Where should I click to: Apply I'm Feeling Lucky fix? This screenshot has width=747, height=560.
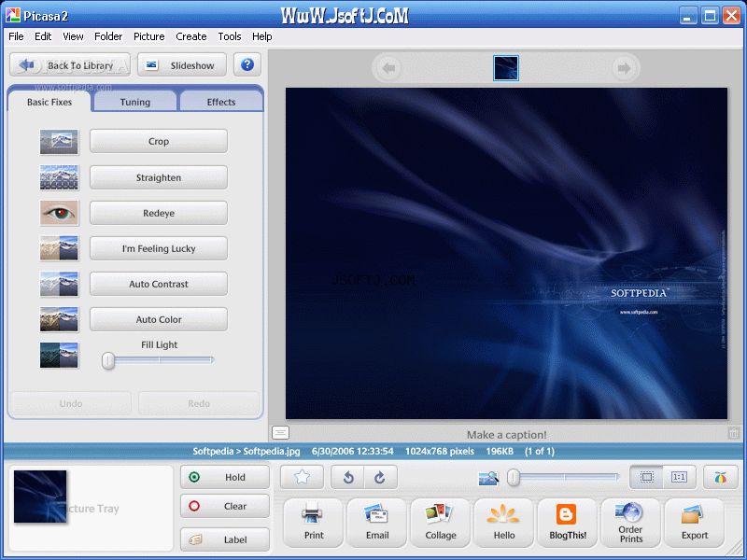(159, 248)
